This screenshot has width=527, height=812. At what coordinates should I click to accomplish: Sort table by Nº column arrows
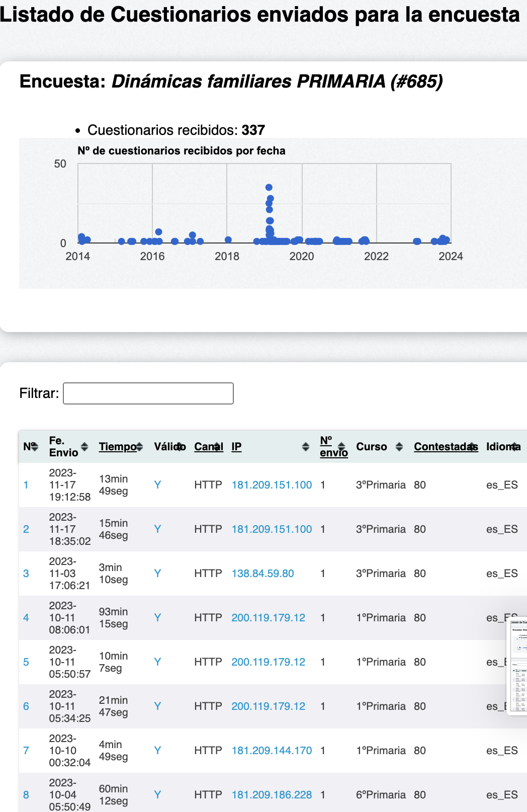[x=34, y=447]
